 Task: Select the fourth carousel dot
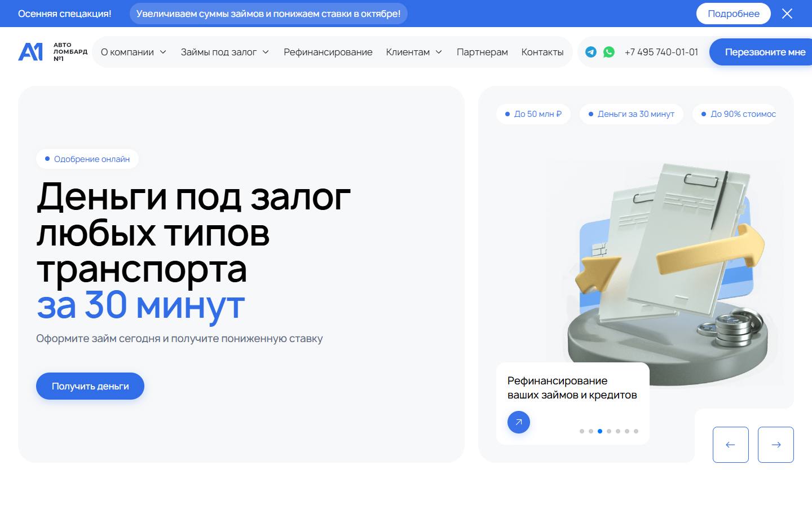click(609, 431)
